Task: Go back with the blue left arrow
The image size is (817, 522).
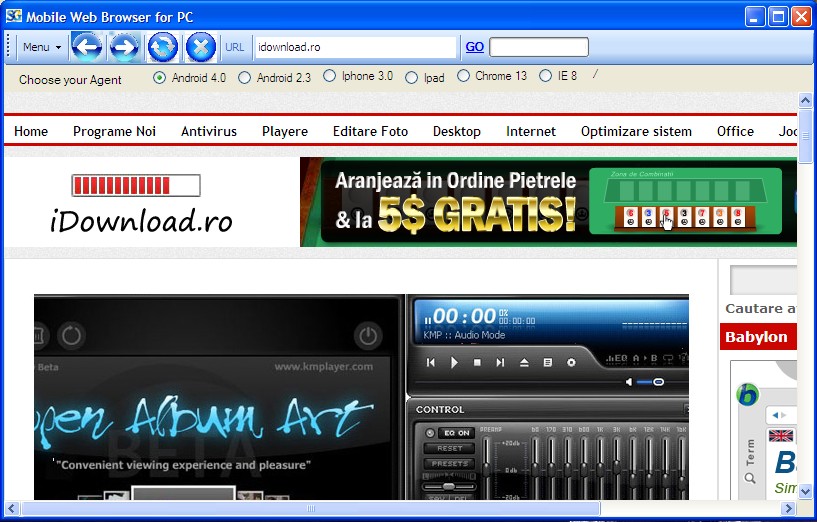Action: point(86,47)
